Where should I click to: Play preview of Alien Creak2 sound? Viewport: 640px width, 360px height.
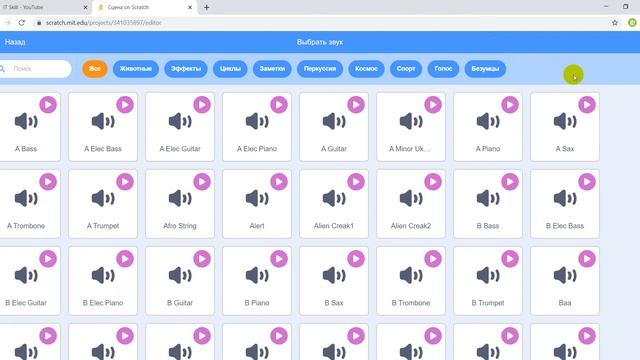(x=433, y=182)
